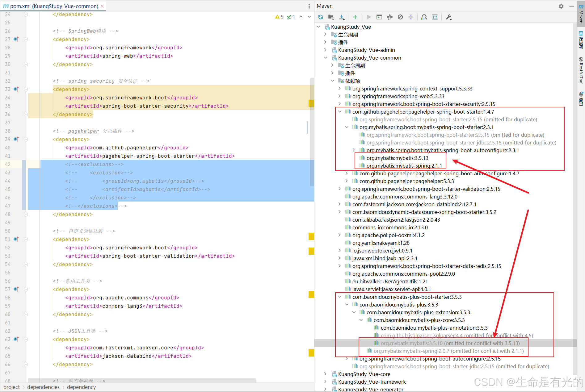Click 'dependency' in breadcrumb bar

81,387
